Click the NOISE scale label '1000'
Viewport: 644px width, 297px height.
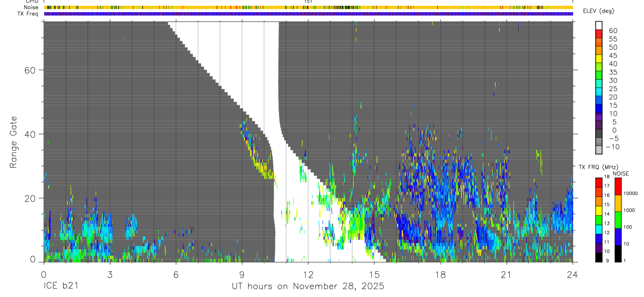coord(629,210)
